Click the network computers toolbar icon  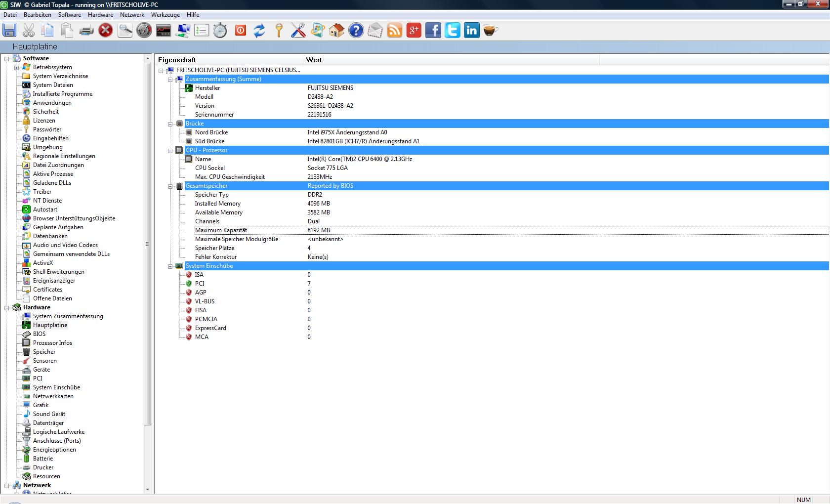point(183,30)
